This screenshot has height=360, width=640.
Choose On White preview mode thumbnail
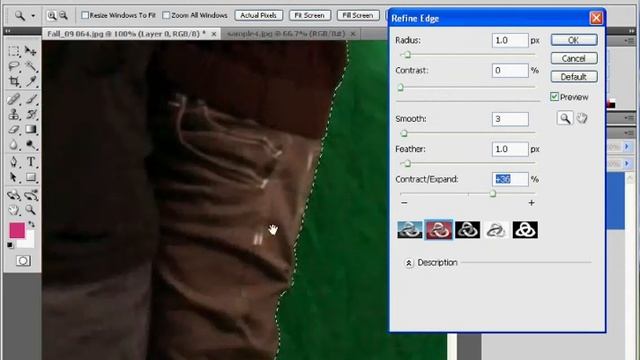496,230
